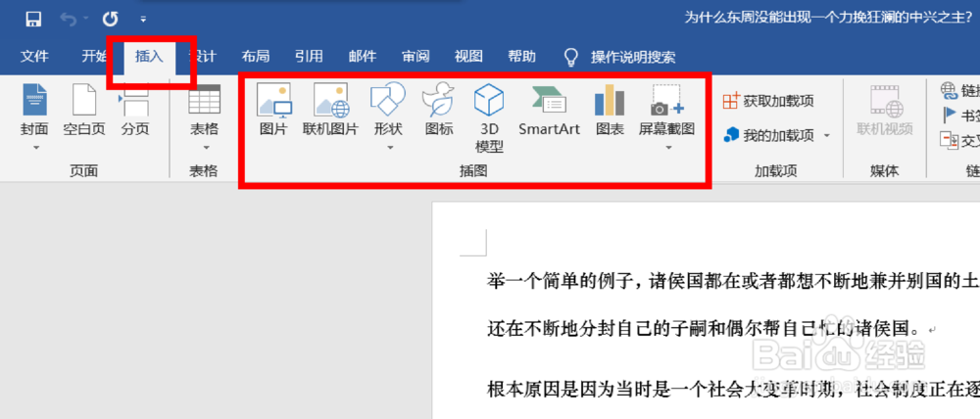Click the Redo (repeat) circular arrow
The image size is (980, 419).
(110, 20)
